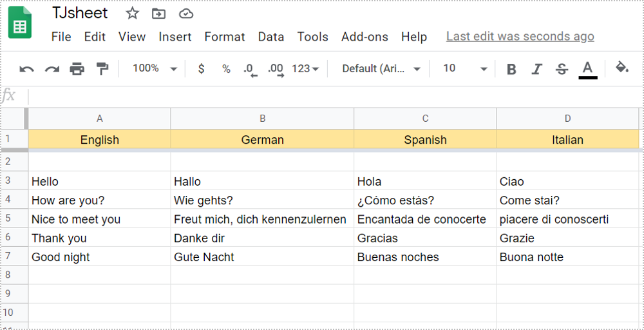Open the 100% zoom dropdown
The height and width of the screenshot is (330, 644).
tap(155, 68)
